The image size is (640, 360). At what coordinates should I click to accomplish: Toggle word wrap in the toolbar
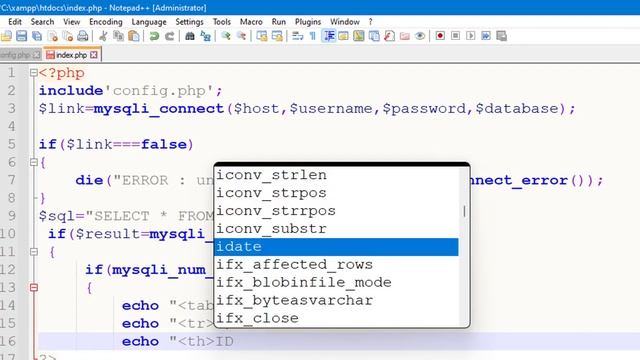pyautogui.click(x=298, y=36)
